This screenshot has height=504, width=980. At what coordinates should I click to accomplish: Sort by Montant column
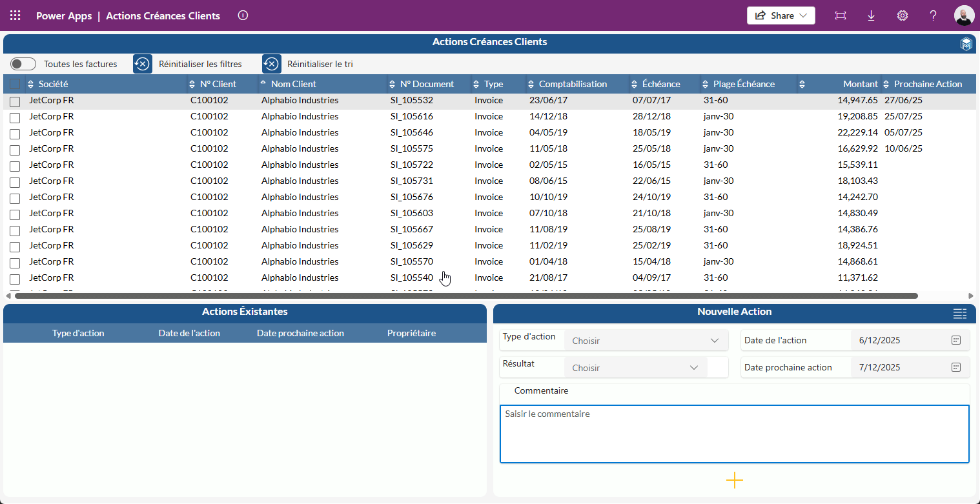point(802,85)
